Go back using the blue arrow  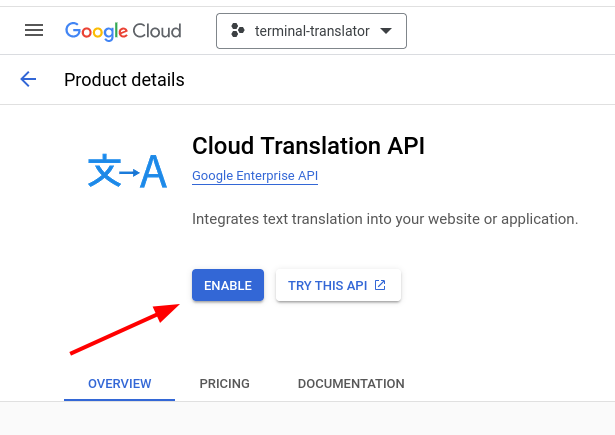tap(28, 79)
